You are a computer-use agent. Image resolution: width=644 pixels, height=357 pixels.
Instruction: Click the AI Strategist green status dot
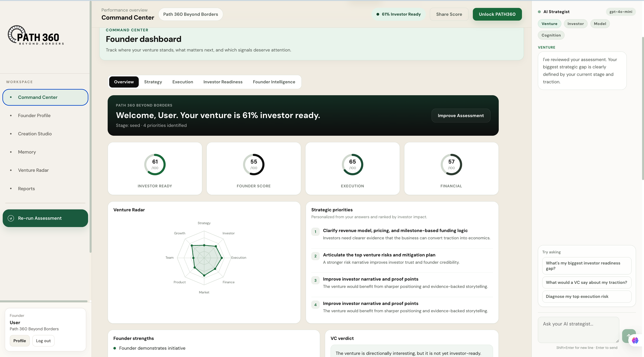point(539,12)
